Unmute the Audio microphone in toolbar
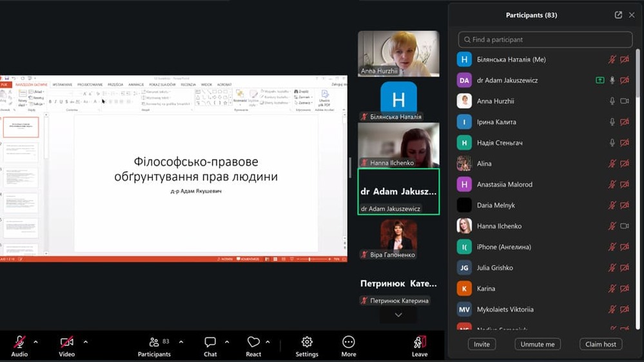The width and height of the screenshot is (644, 362). (x=19, y=342)
